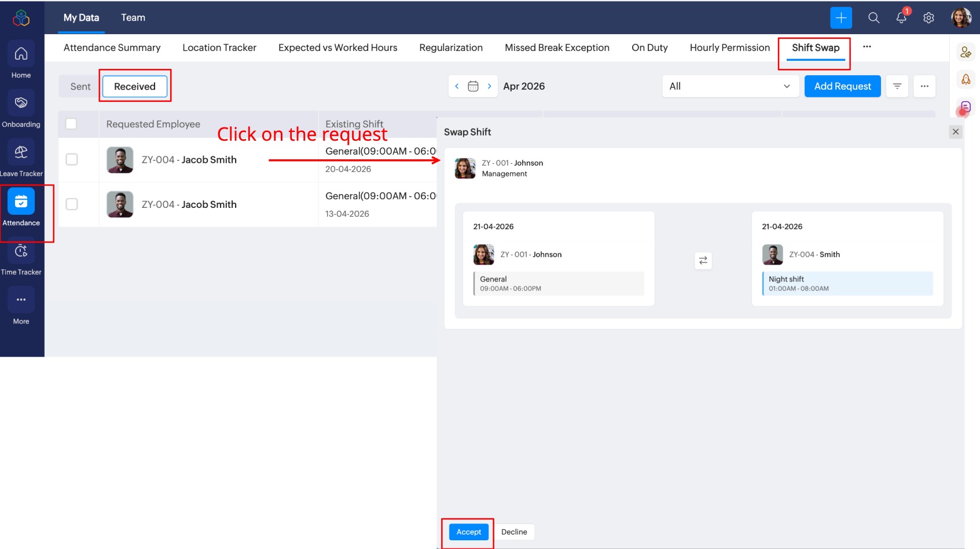Open the notifications bell

coord(902,18)
